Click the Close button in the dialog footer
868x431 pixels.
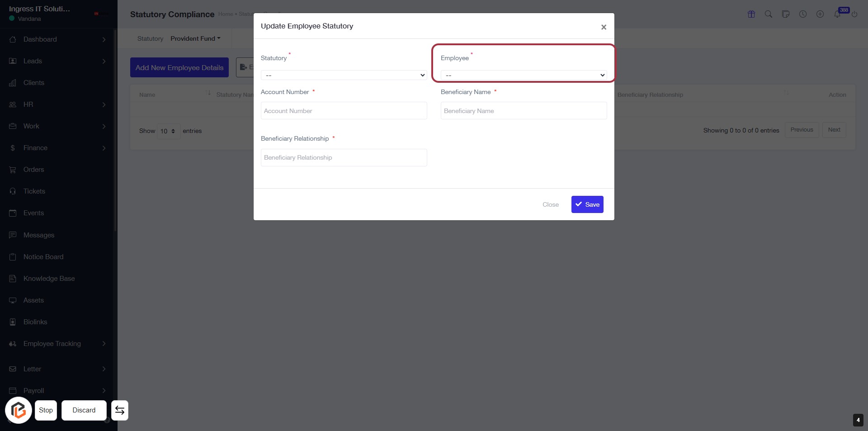pyautogui.click(x=551, y=204)
